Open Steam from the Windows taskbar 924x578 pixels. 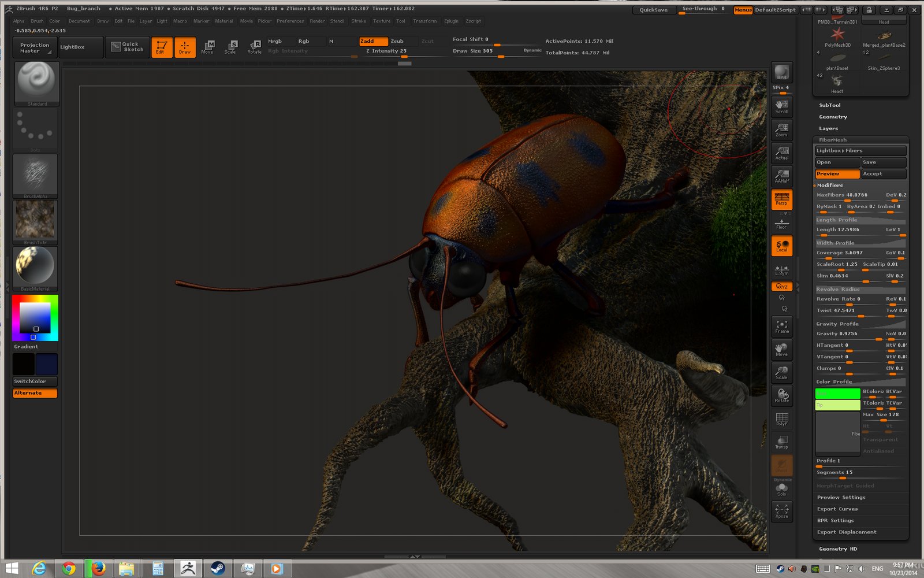click(x=218, y=569)
